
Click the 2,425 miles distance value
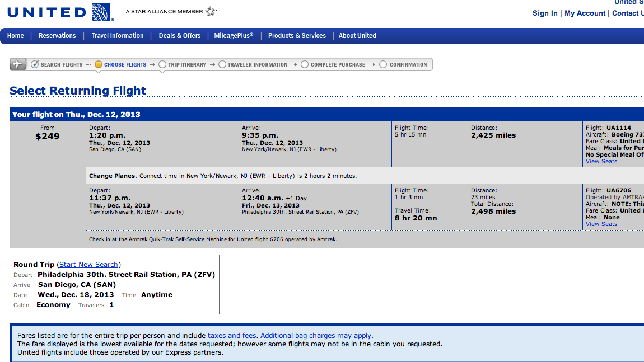(x=493, y=135)
